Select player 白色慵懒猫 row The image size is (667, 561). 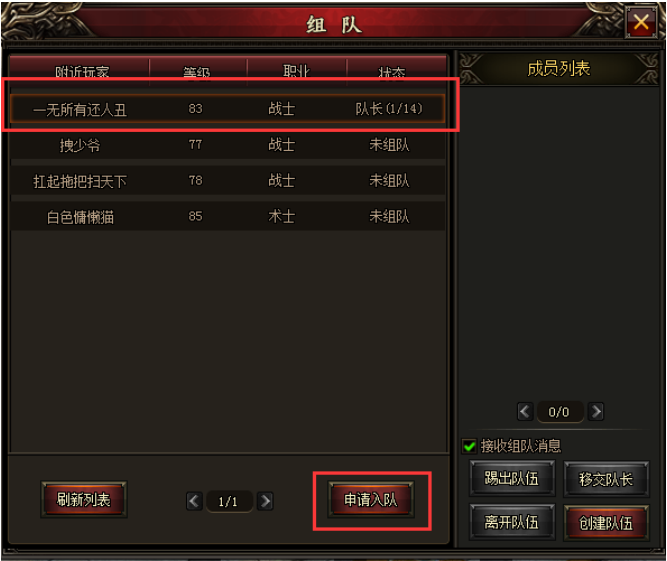click(228, 216)
